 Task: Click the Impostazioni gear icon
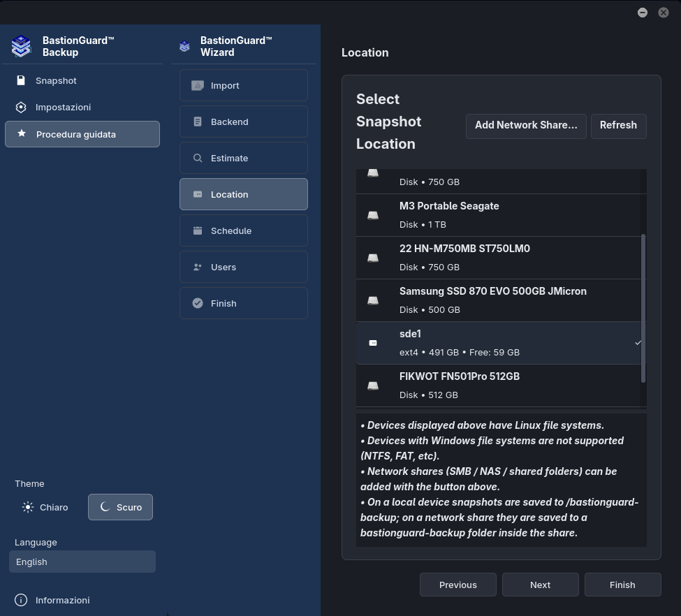(x=21, y=108)
